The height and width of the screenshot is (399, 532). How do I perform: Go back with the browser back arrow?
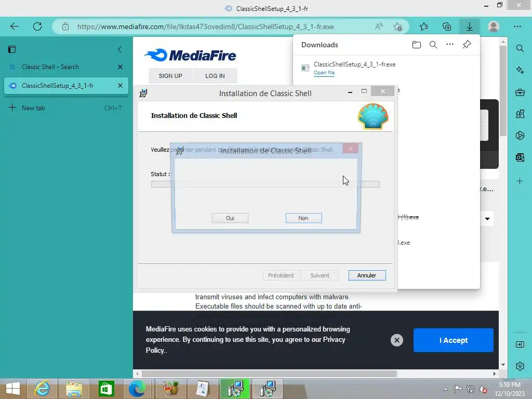coord(15,26)
